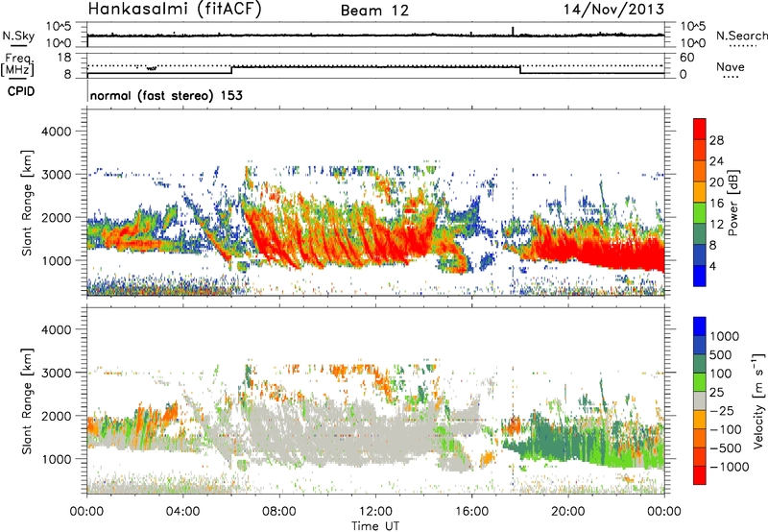Select the 20:00 time tick label
768x532 pixels.
click(567, 512)
